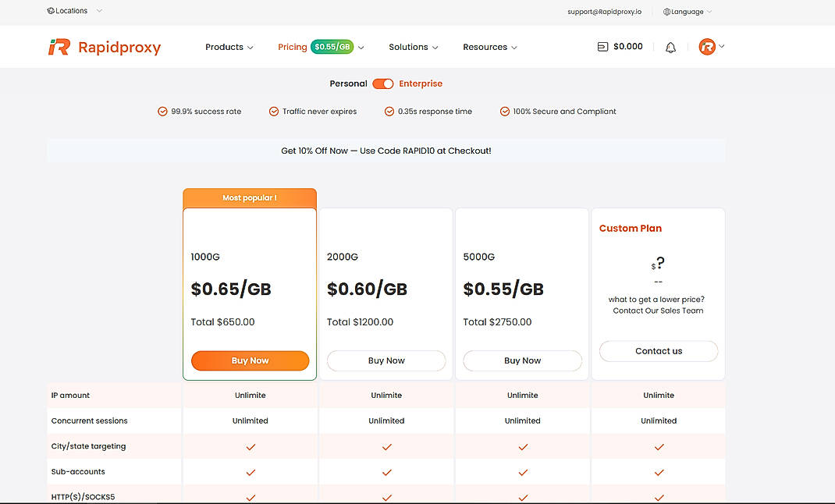The width and height of the screenshot is (835, 504).
Task: Click the City/state targeting row label
Action: point(88,446)
